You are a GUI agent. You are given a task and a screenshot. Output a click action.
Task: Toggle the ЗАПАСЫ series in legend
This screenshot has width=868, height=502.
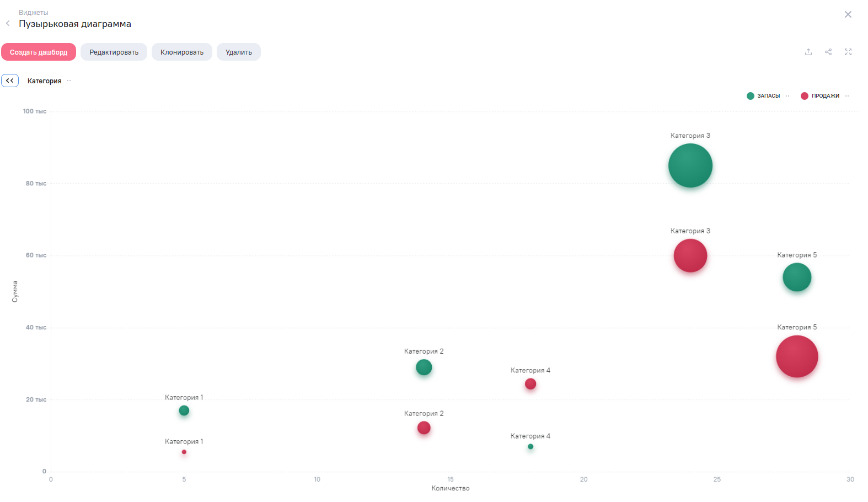click(763, 96)
